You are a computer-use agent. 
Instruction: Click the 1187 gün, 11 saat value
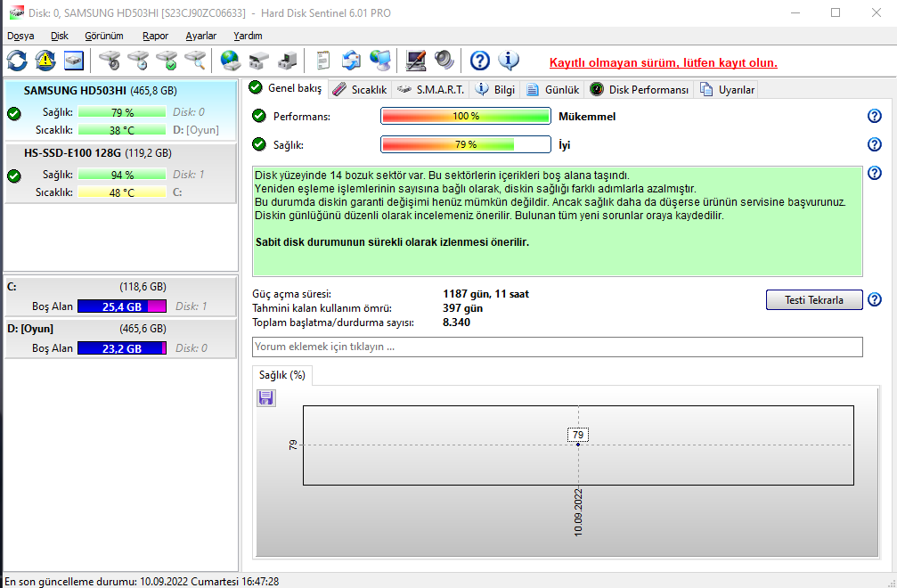pos(485,294)
